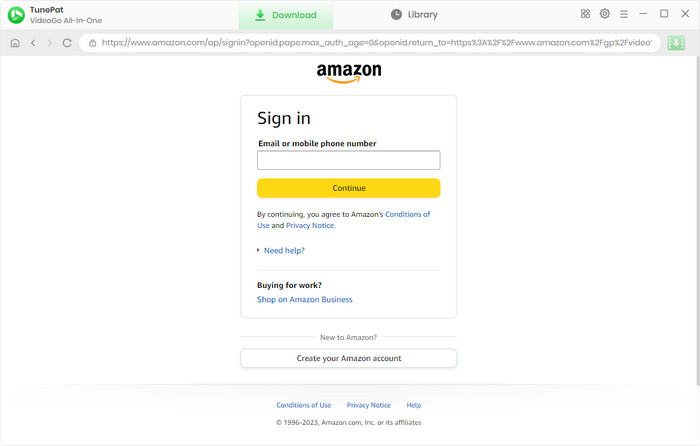This screenshot has width=700, height=446.
Task: Go to browser home page icon
Action: coord(15,43)
